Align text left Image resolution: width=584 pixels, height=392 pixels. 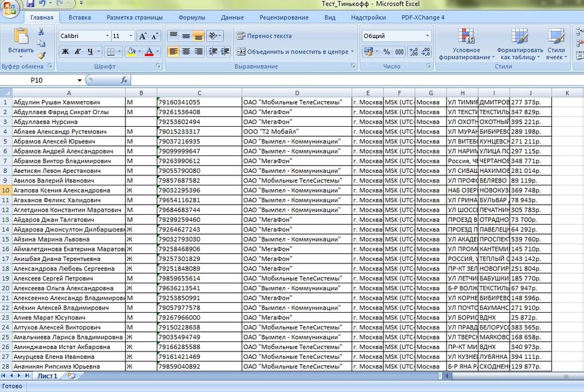[174, 51]
